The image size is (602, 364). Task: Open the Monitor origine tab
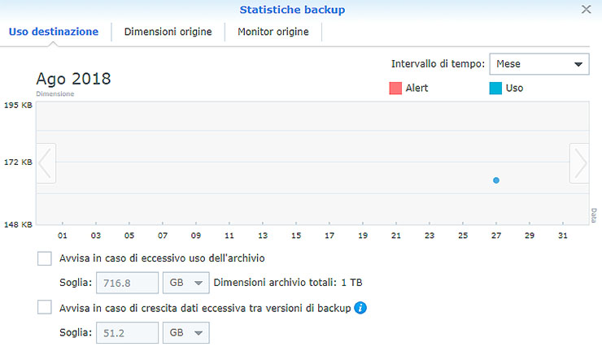click(273, 32)
